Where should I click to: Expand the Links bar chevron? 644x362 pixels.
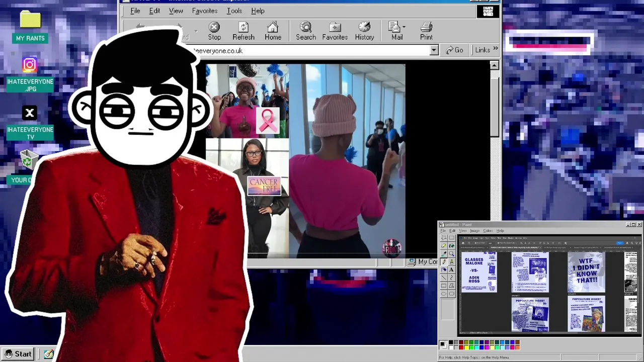click(496, 49)
